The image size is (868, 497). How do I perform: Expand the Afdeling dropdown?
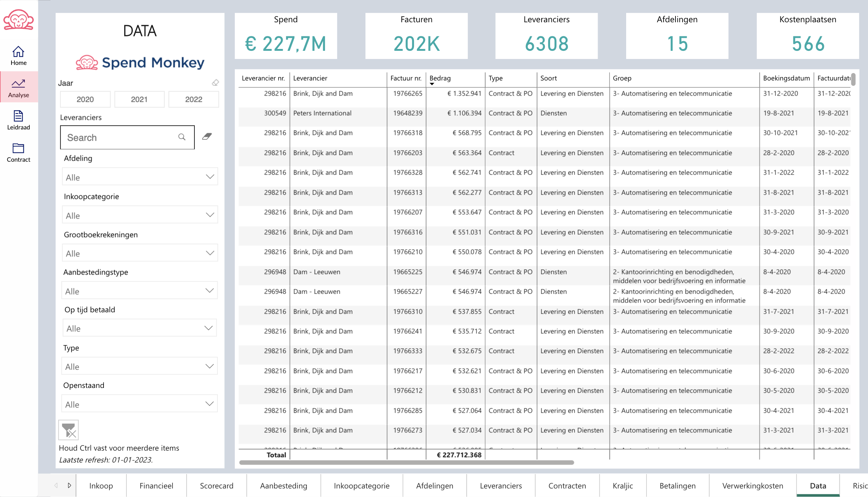[x=139, y=177]
